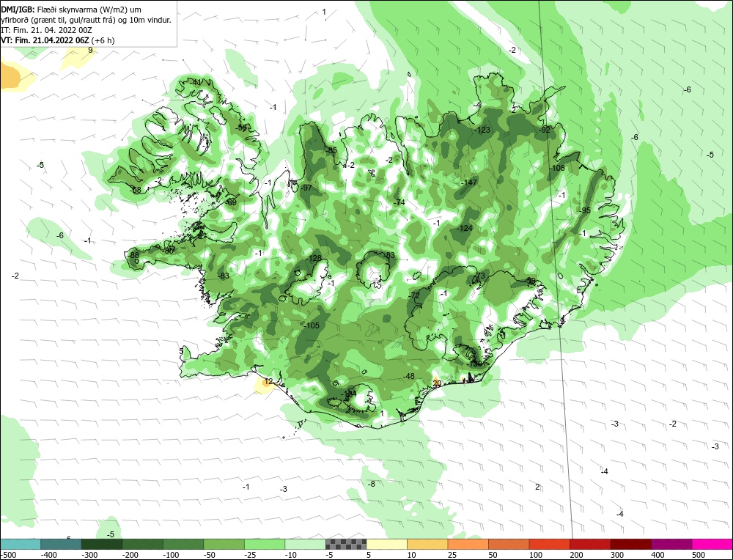Pick the -100 to -50 green legend swatch
The height and width of the screenshot is (560, 733).
click(183, 544)
